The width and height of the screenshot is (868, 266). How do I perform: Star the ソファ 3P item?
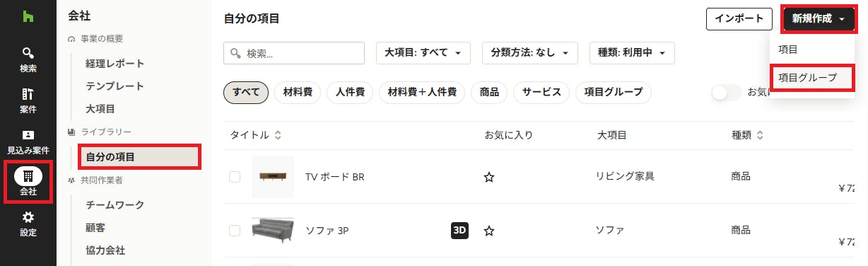point(488,231)
